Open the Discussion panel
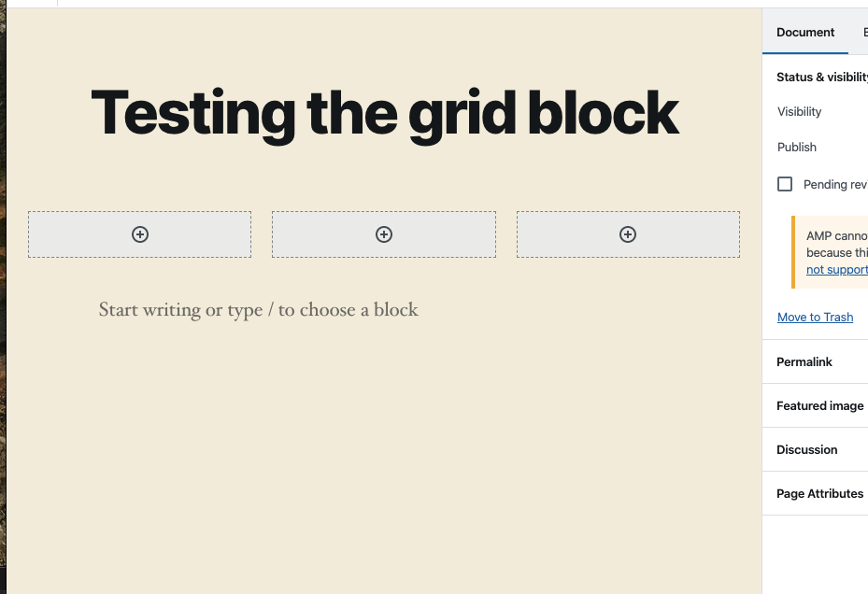This screenshot has height=594, width=868. [x=806, y=449]
